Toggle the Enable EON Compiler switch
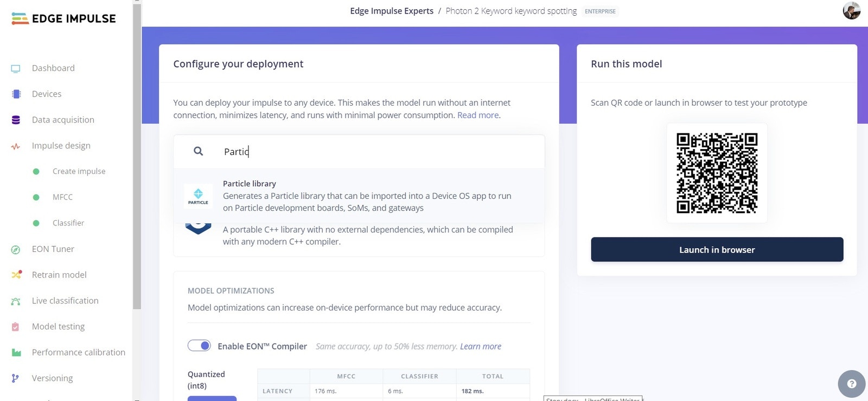This screenshot has width=868, height=401. click(x=199, y=346)
